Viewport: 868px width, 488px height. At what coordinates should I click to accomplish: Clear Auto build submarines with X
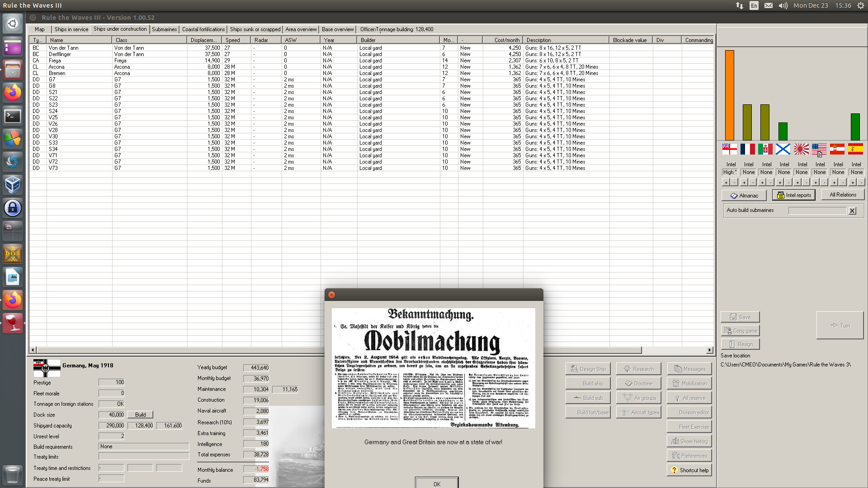852,211
